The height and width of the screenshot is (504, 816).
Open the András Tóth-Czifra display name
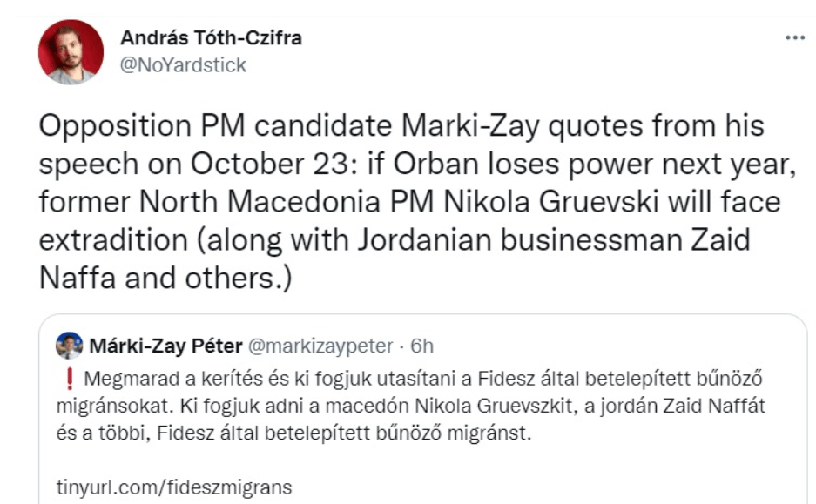tap(211, 38)
